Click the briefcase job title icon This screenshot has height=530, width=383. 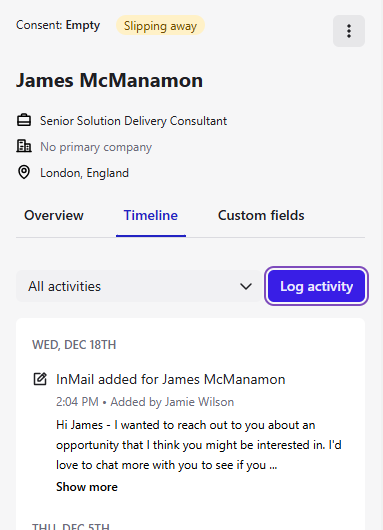pyautogui.click(x=24, y=120)
